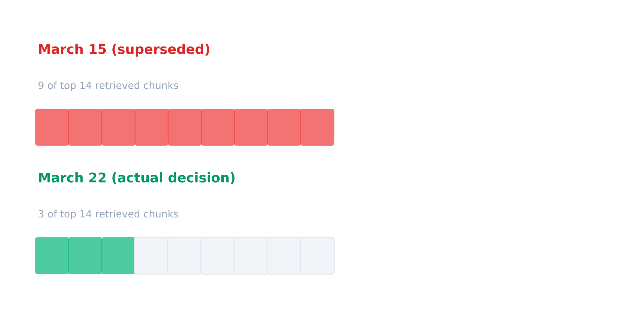Choose the eighth red chunk block
This screenshot has height=311, width=644.
pyautogui.click(x=284, y=127)
